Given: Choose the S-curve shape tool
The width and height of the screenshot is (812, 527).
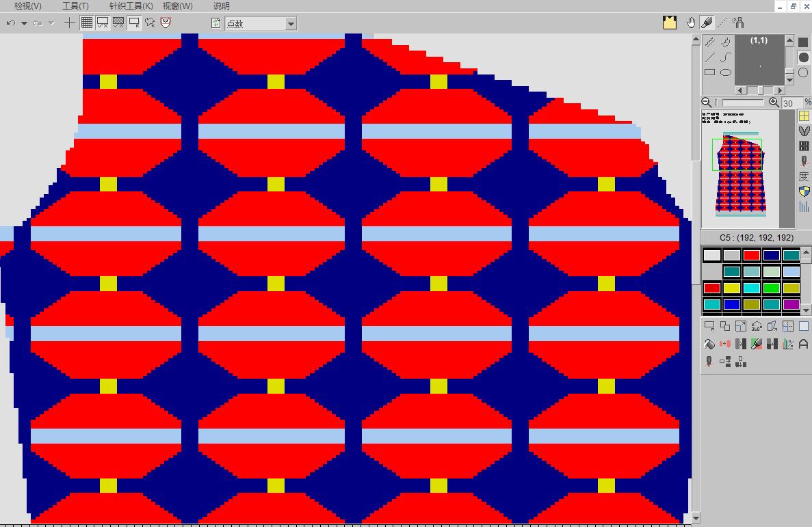Looking at the screenshot, I should coord(726,57).
